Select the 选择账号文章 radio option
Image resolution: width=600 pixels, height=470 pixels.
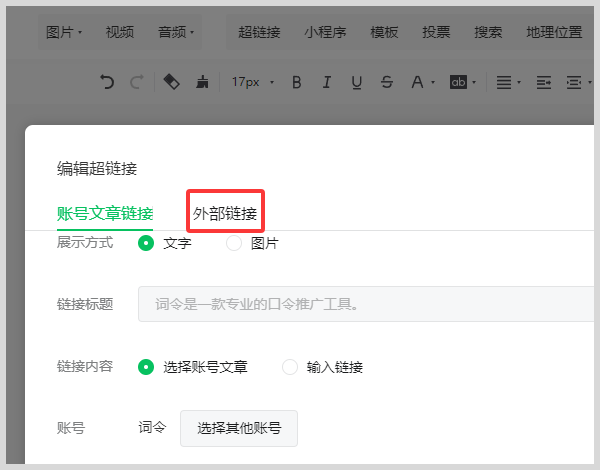(x=146, y=367)
